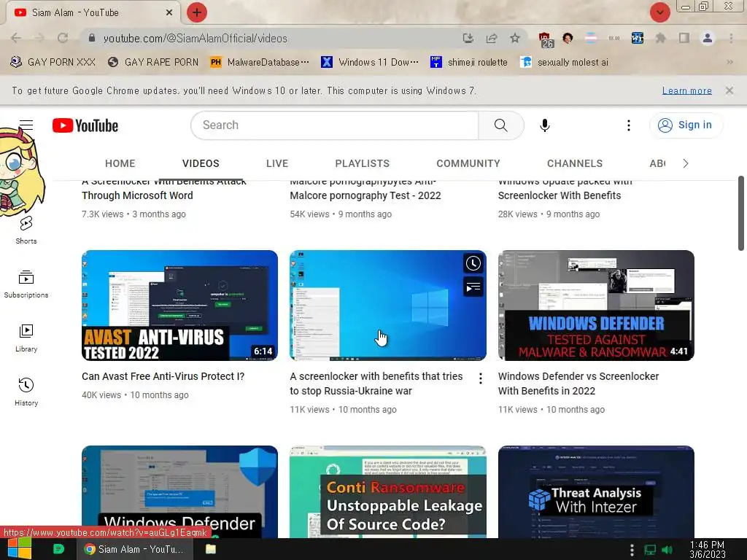Image resolution: width=747 pixels, height=560 pixels.
Task: Click '54K views • 9 months ago' text
Action: tap(341, 214)
